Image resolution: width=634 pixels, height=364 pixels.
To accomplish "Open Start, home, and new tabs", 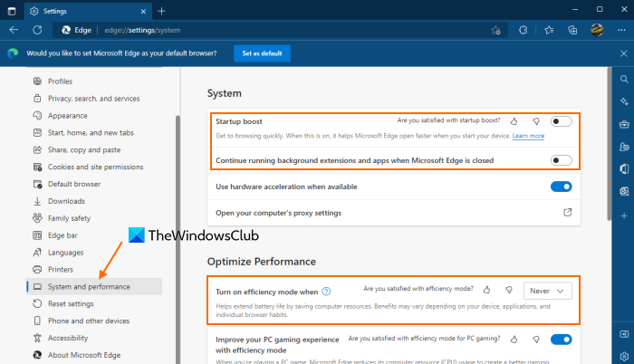I will (94, 133).
